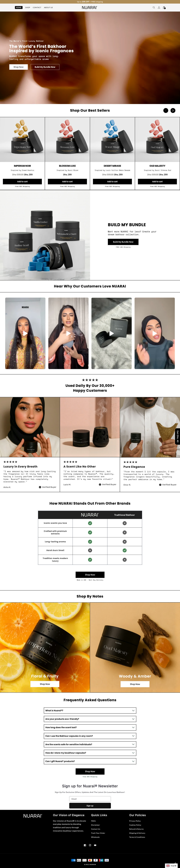This screenshot has width=180, height=868.
Task: Play the hijab-wearing customer video
Action: tap(155, 333)
